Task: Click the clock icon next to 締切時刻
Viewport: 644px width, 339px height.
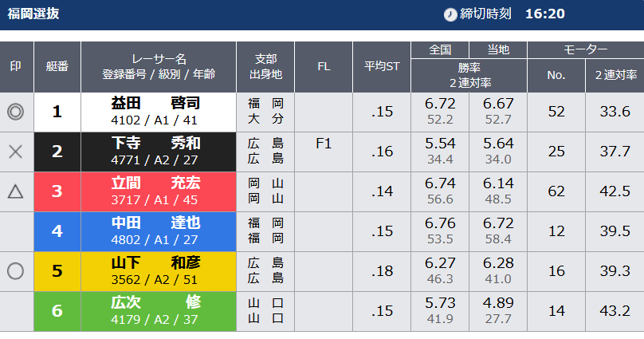Action: tap(450, 14)
